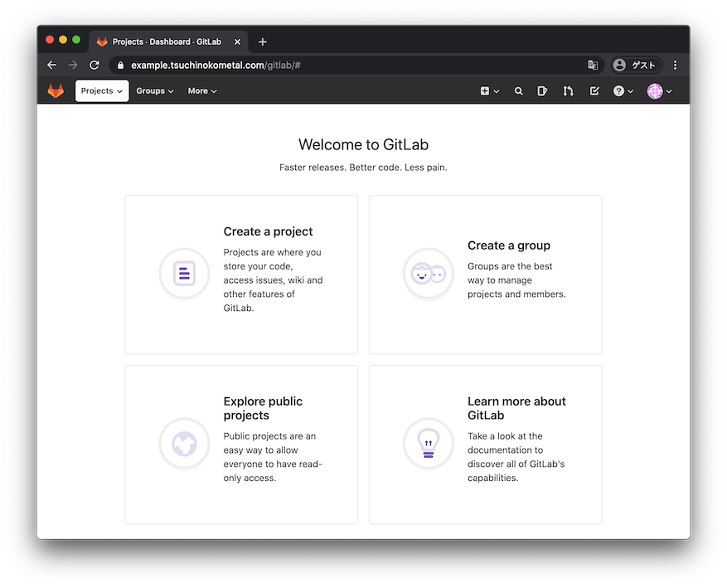727x588 pixels.
Task: Click the search magnifier icon
Action: (x=519, y=91)
